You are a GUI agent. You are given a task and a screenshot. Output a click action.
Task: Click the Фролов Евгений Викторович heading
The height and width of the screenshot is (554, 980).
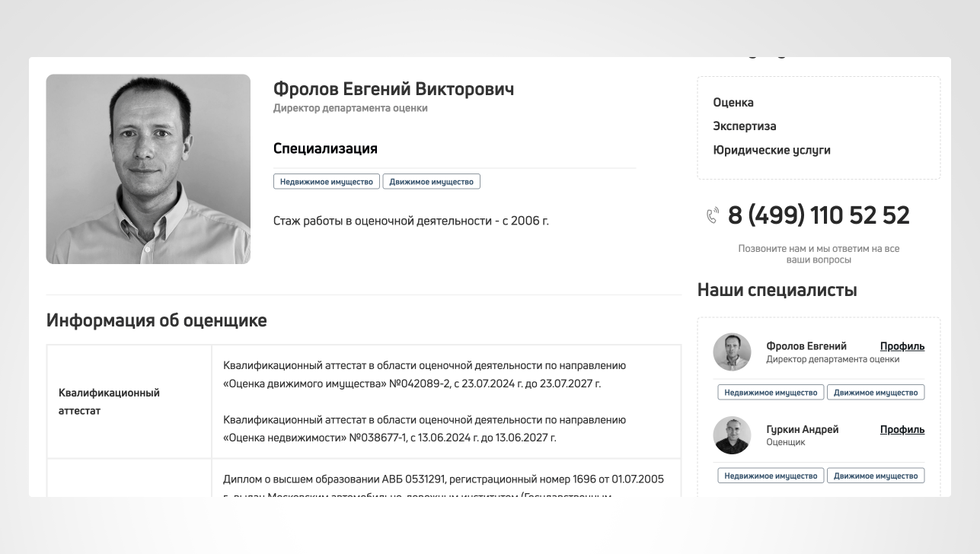tap(394, 89)
